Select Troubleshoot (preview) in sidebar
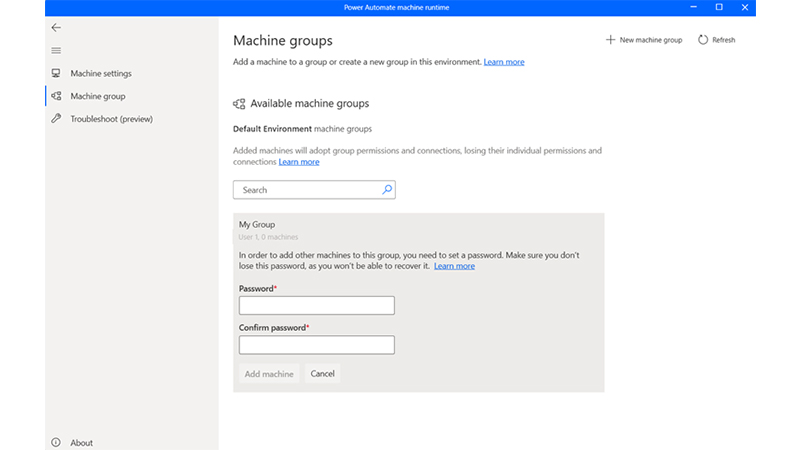800x450 pixels. click(x=111, y=119)
